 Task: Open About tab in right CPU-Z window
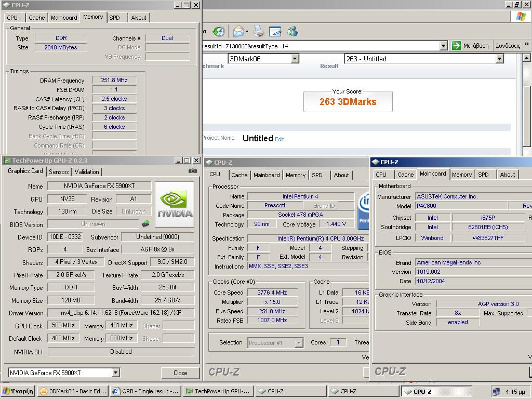[x=507, y=175]
